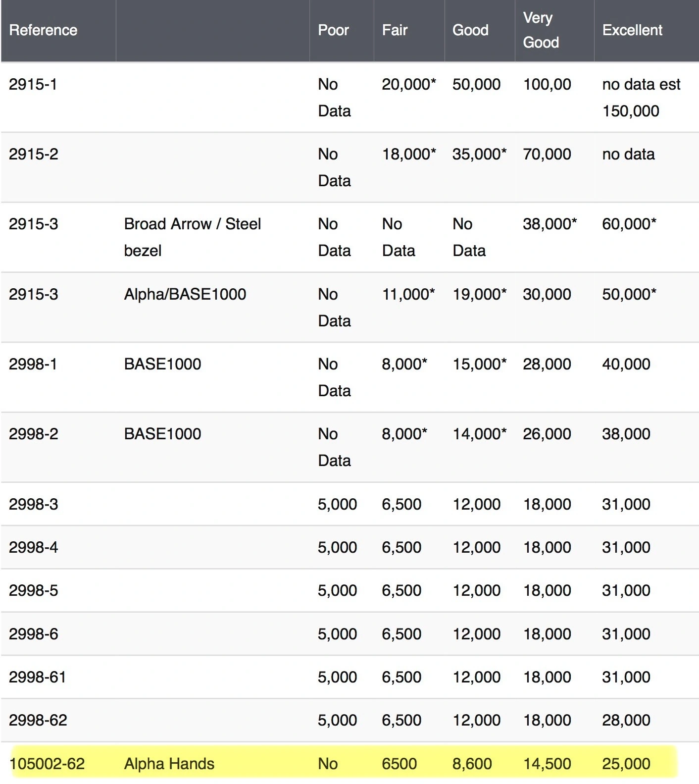Select the Alpha/BASE1000 description cell
Screen dimensions: 699x784
[185, 294]
